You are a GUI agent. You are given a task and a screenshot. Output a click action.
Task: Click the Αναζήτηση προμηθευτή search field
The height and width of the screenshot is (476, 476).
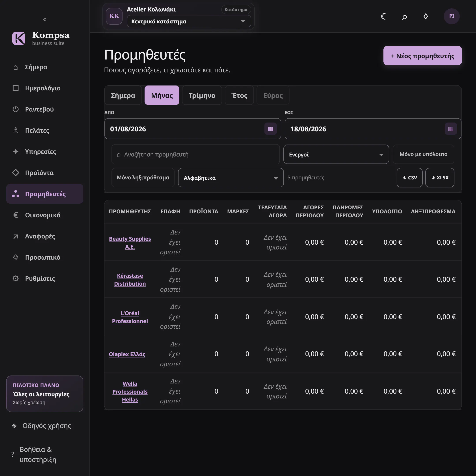(196, 154)
